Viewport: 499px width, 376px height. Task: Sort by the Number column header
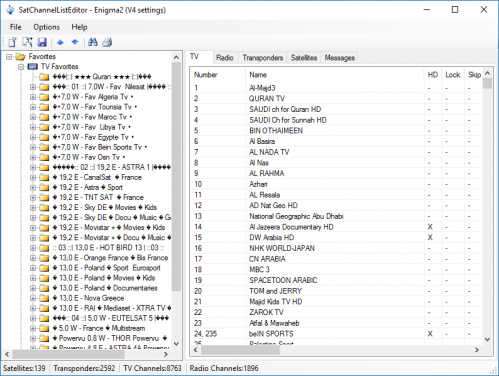point(218,75)
